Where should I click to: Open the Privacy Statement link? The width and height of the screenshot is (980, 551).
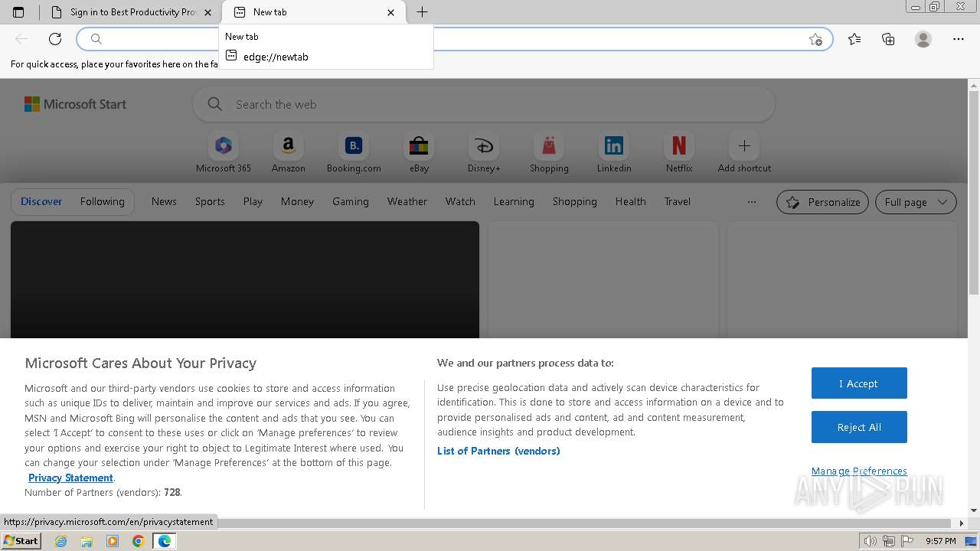pos(70,478)
